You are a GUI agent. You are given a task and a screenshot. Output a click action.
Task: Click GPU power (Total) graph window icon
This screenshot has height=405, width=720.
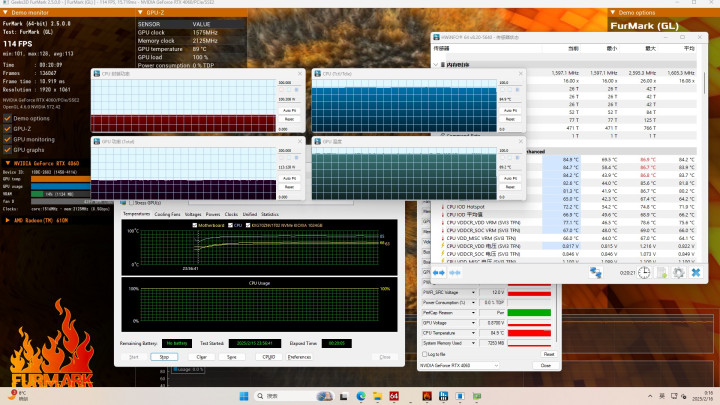click(x=97, y=141)
